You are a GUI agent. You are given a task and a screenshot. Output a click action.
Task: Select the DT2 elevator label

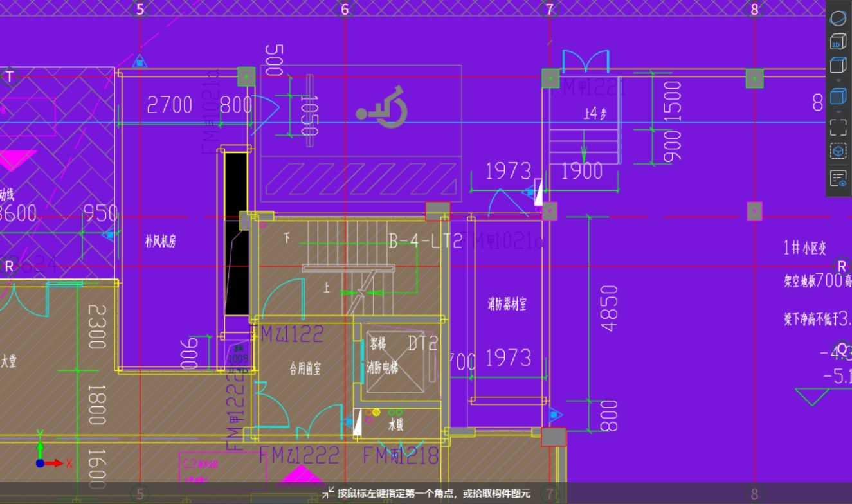422,343
